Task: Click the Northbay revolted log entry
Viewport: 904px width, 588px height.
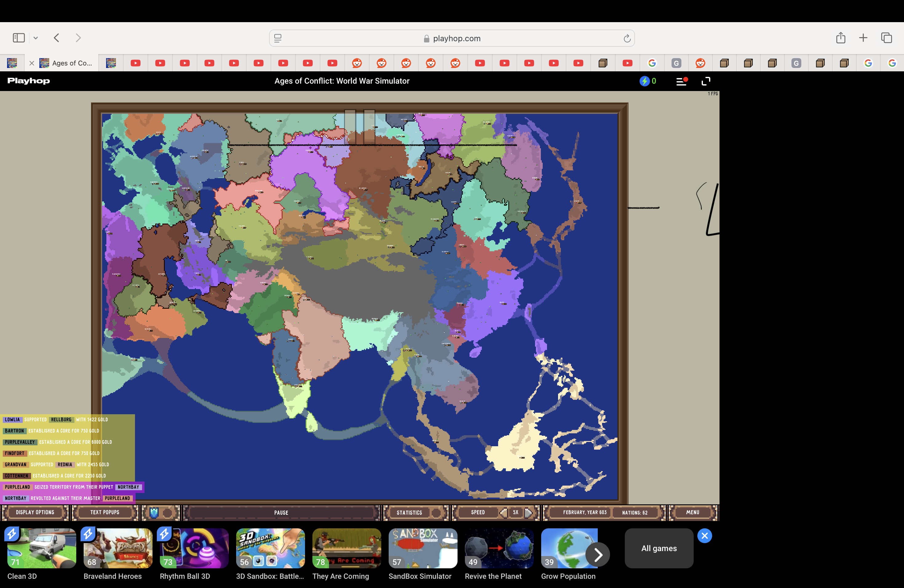Action: [68, 498]
